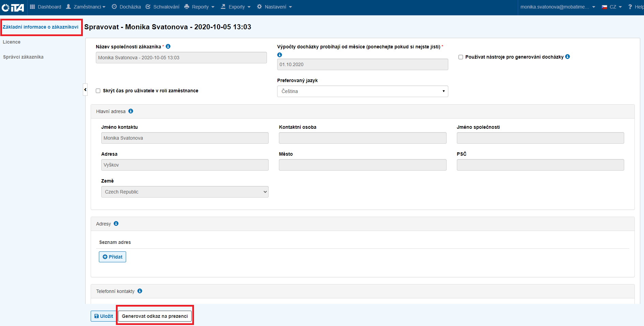Open info icon next to Hlavní adresa
This screenshot has height=326, width=644.
[x=131, y=111]
